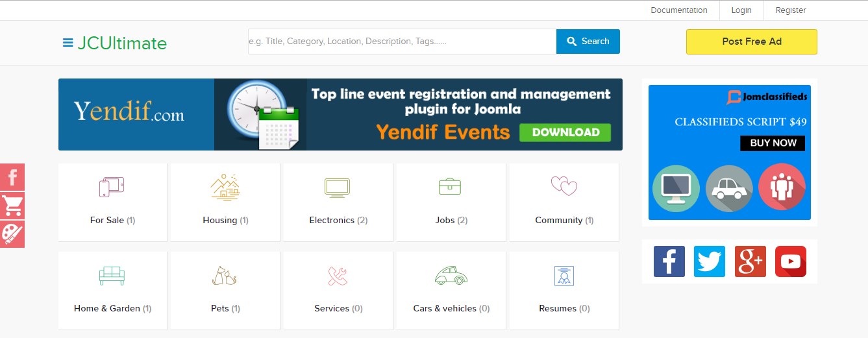This screenshot has width=868, height=338.
Task: Click the Post Free Ad button
Action: (752, 42)
